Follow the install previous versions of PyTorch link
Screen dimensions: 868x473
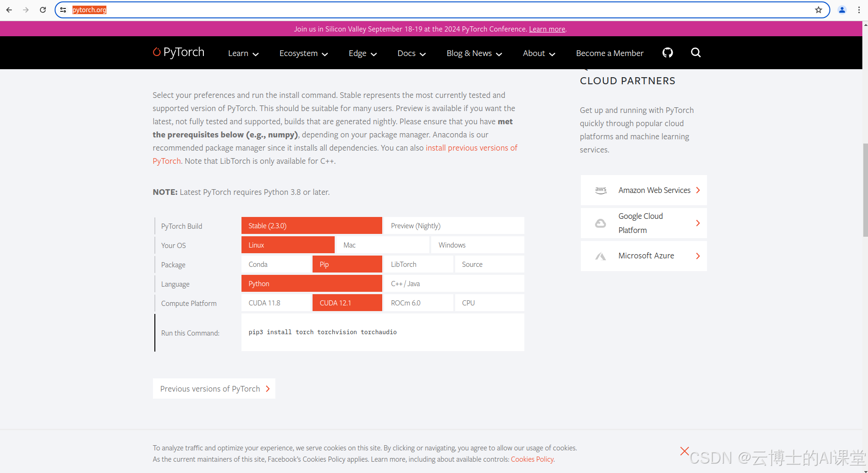coord(471,148)
